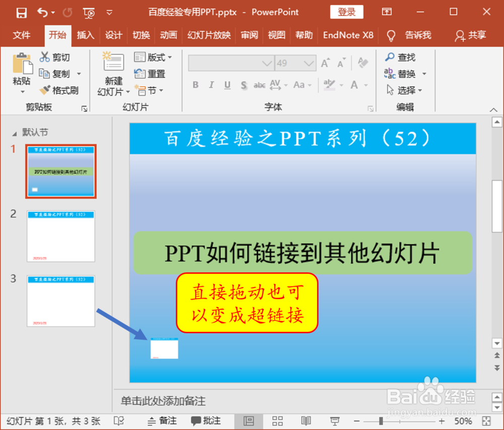Toggle Italic formatting
Viewport: 504px width, 430px height.
click(x=211, y=85)
